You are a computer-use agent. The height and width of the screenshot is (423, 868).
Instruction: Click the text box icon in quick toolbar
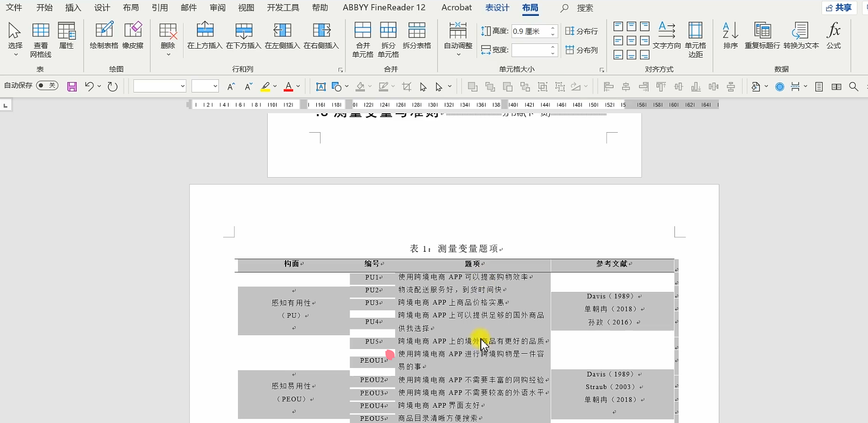pyautogui.click(x=321, y=87)
